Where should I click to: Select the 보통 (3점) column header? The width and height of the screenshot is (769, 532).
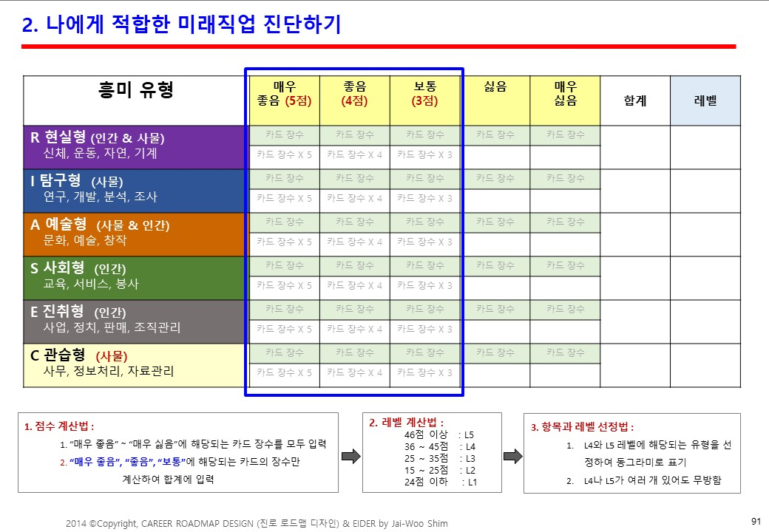tap(424, 100)
